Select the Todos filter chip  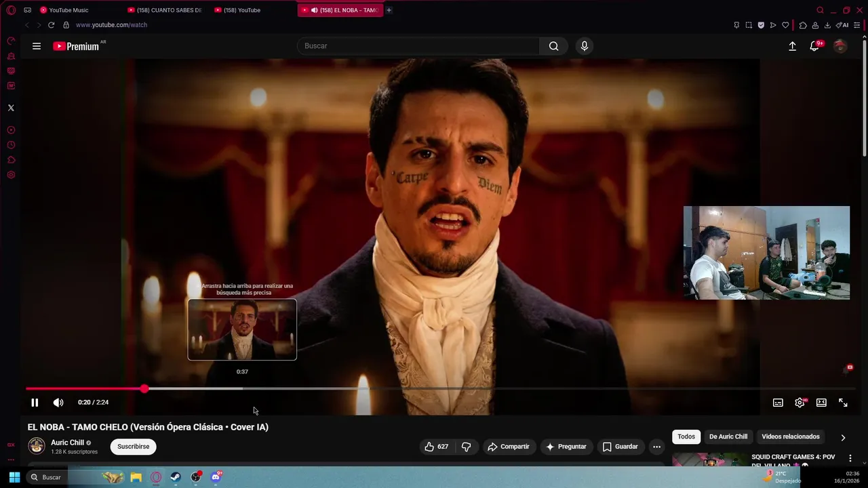click(x=686, y=436)
